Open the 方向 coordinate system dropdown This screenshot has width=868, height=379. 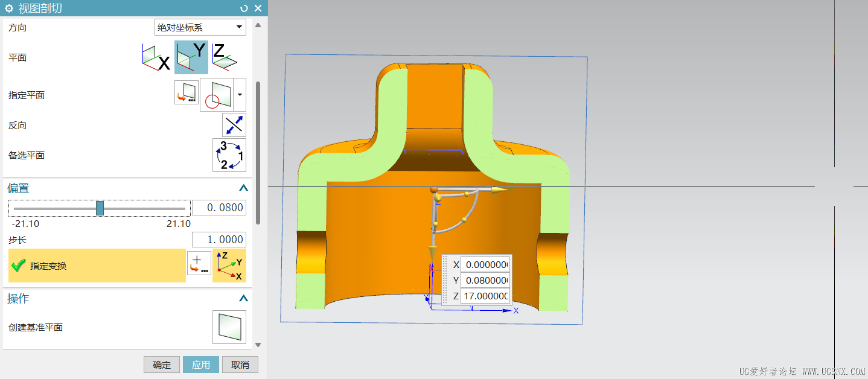tap(200, 27)
